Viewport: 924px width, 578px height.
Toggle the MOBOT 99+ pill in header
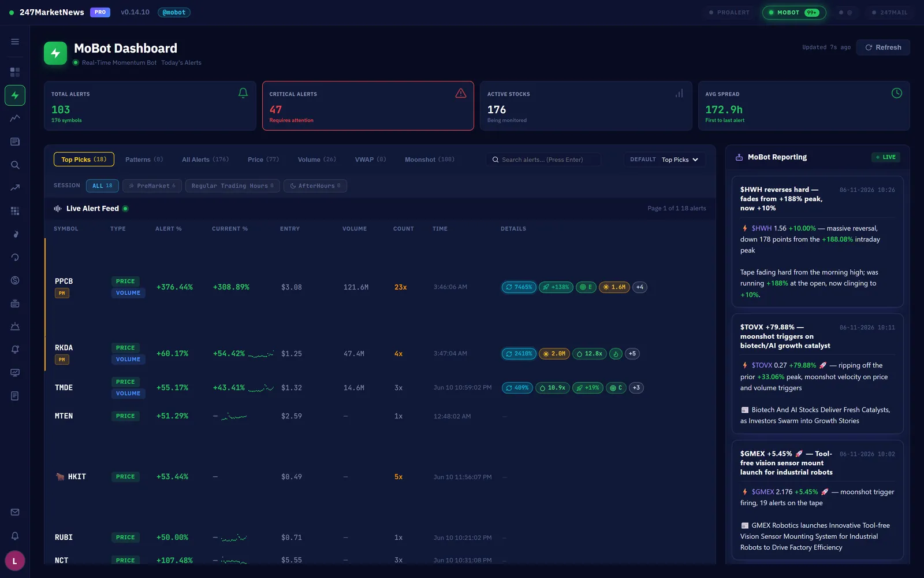click(x=794, y=12)
